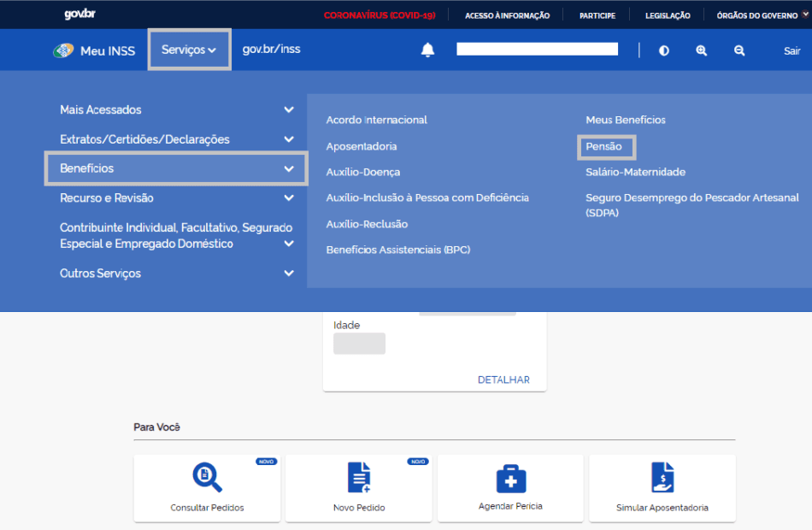Click the Coronavírus (COVID-19) link
The width and height of the screenshot is (812, 530).
(380, 15)
